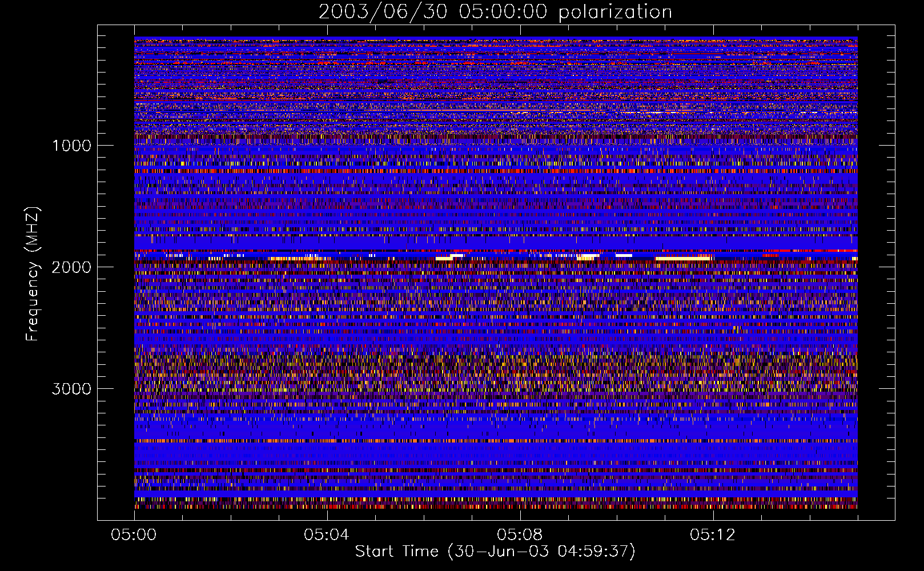Click the 05:00 time tick label

(x=134, y=535)
